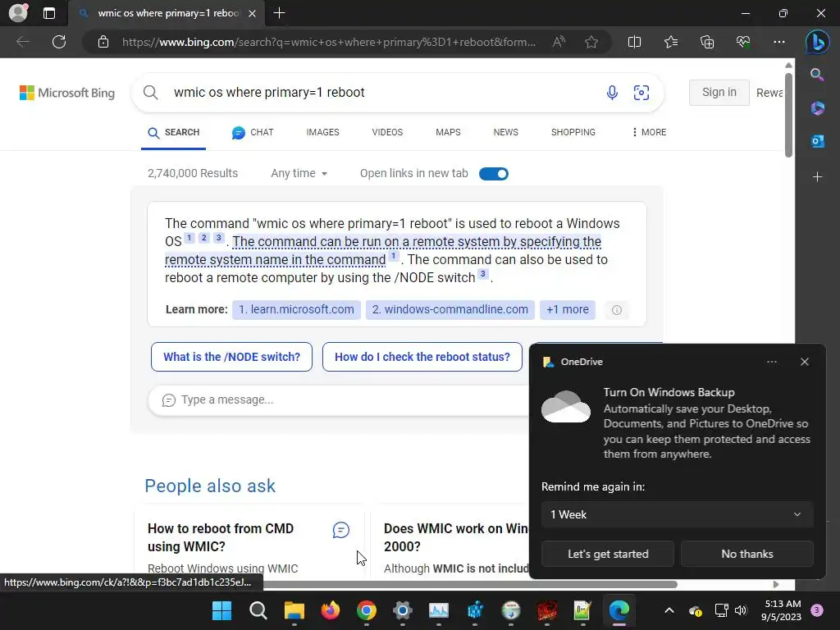
Task: Open File Explorer from taskbar
Action: 294,610
